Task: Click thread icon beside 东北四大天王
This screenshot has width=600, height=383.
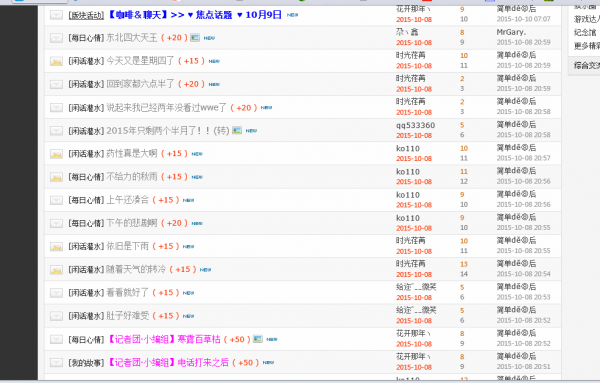Action: pos(56,38)
